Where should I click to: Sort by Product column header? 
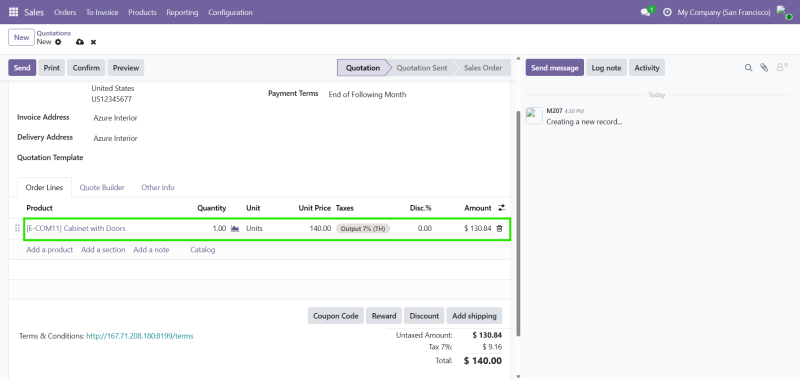[x=39, y=208]
